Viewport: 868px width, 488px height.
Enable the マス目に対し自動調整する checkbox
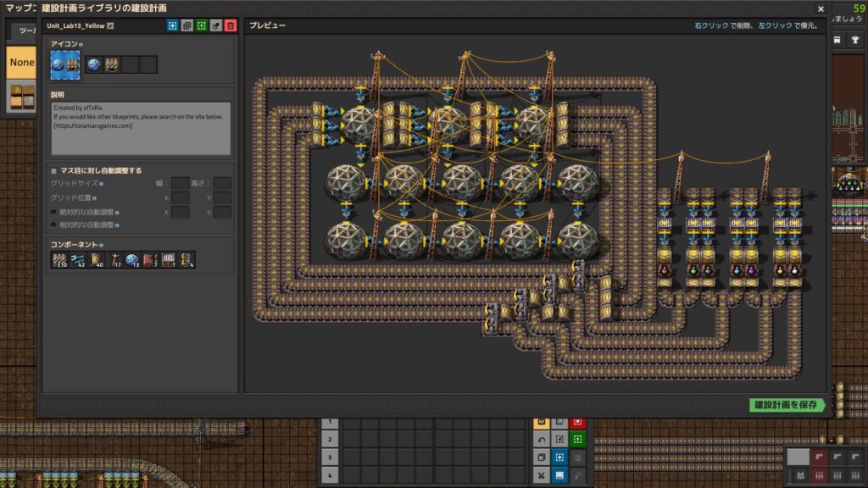point(53,171)
